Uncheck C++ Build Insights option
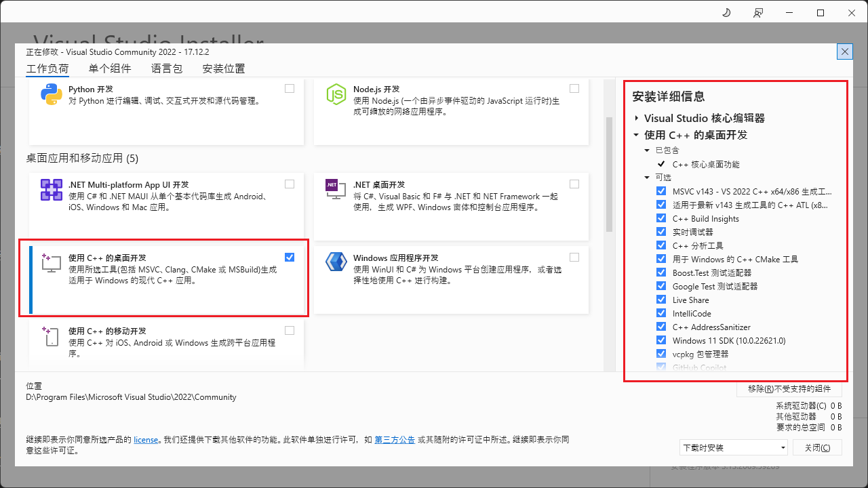This screenshot has height=488, width=868. coord(661,218)
